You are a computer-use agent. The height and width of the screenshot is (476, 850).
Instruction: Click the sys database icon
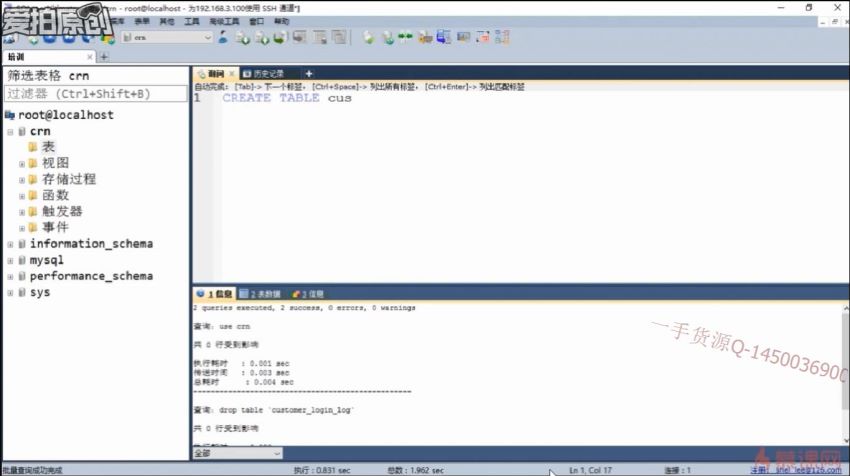point(21,292)
